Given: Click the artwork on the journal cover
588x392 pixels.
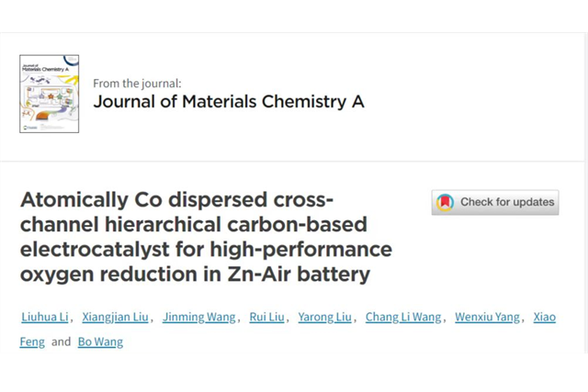Looking at the screenshot, I should [x=49, y=99].
